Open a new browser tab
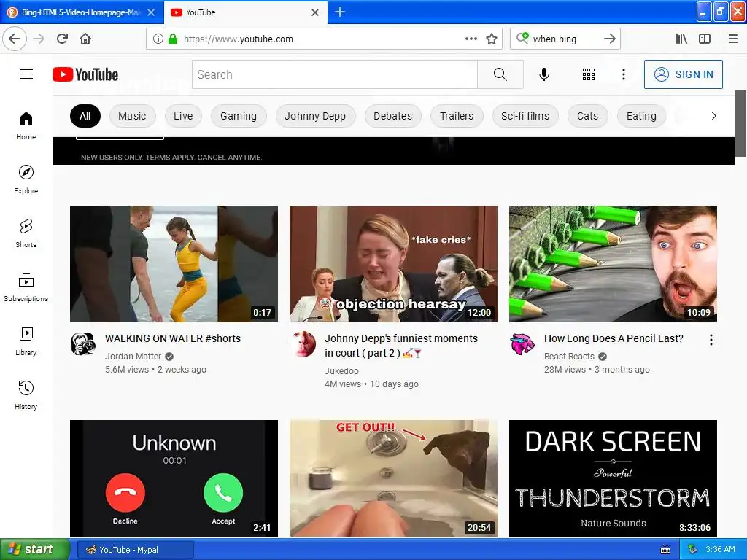747x560 pixels. point(340,12)
